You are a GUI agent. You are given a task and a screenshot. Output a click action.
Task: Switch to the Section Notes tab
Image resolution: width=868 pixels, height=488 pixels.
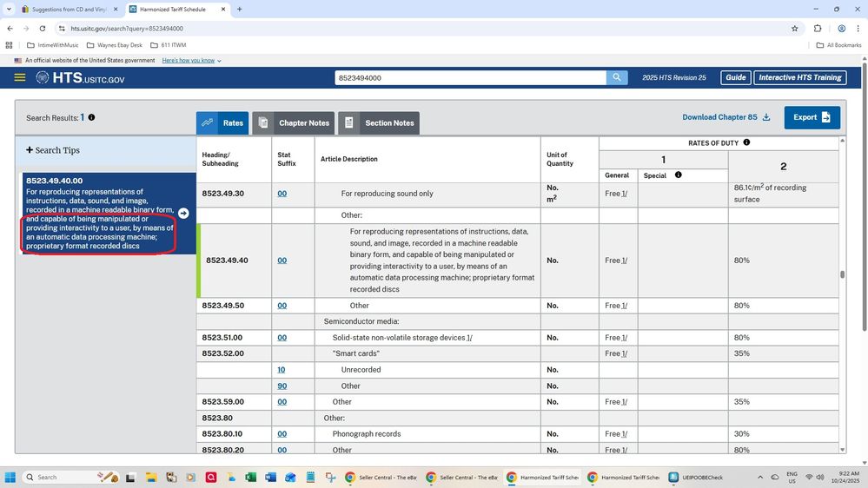(379, 123)
